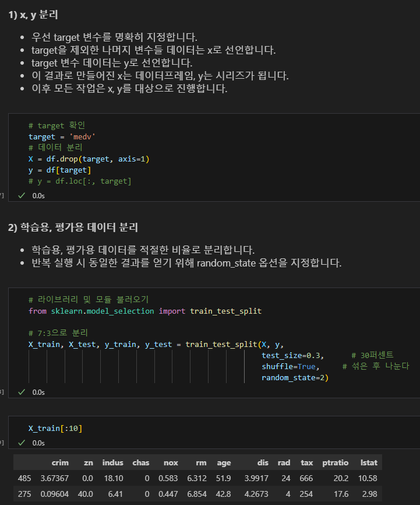Click the 0.0s execution time of the target cell
The width and height of the screenshot is (420, 505).
click(x=38, y=196)
